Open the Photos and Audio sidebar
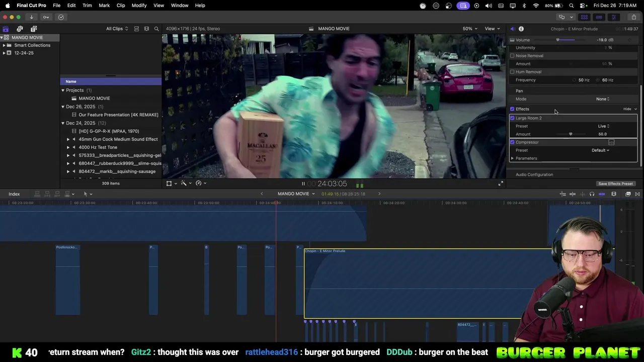 [x=20, y=29]
